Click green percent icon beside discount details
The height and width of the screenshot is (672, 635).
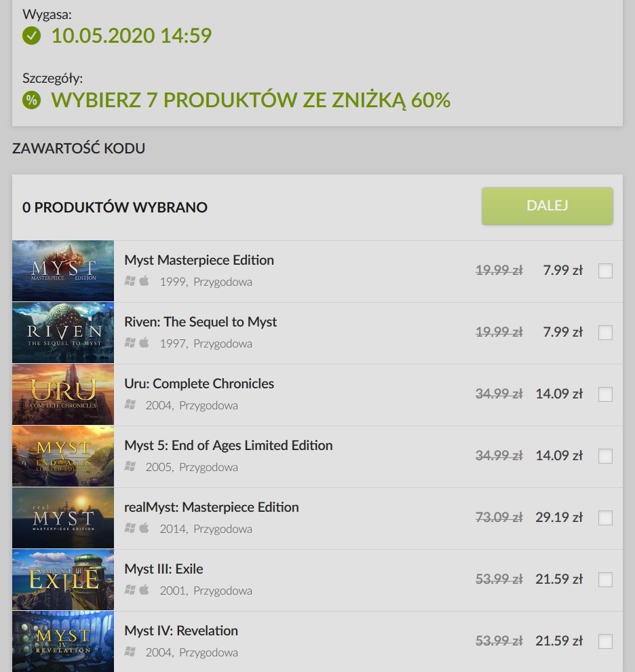coord(31,100)
